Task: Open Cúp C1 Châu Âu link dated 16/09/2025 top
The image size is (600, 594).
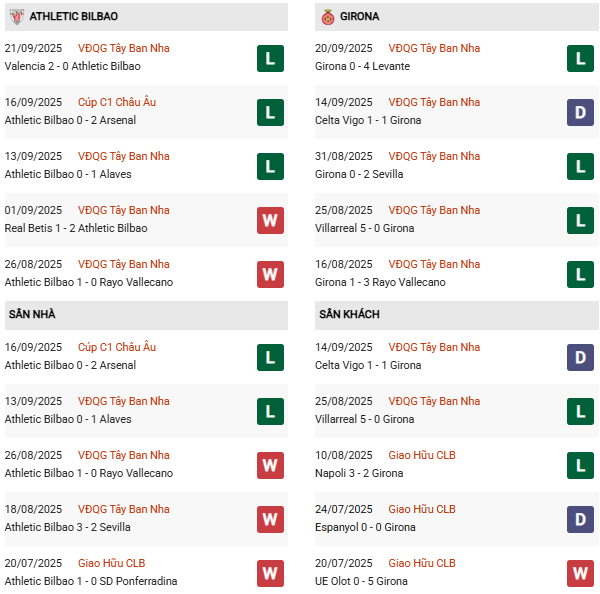Action: point(117,102)
